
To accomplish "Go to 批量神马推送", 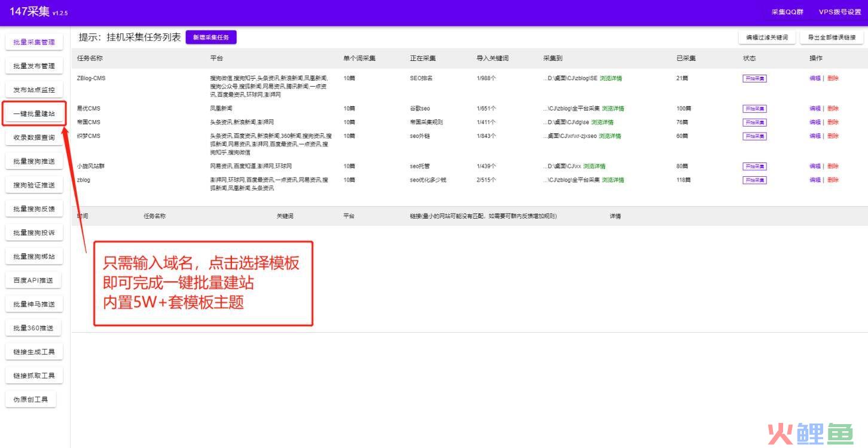I will (34, 304).
